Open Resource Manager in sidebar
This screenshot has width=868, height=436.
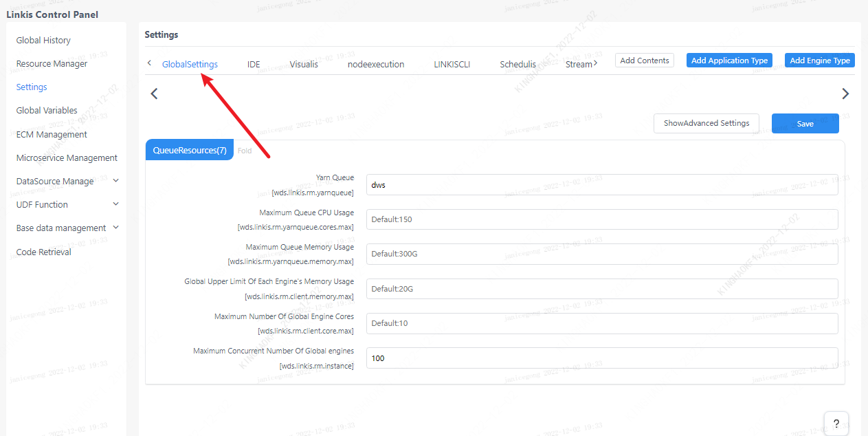(52, 63)
